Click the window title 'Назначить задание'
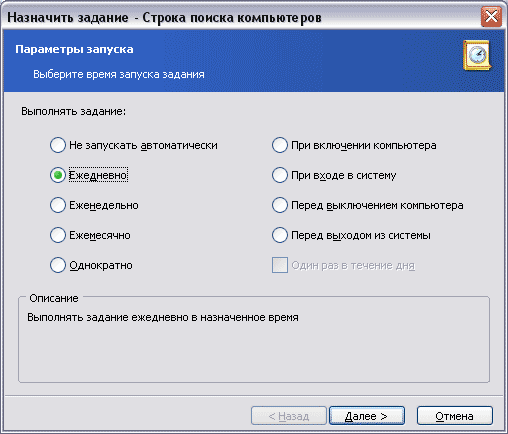The height and width of the screenshot is (434, 508). click(68, 17)
